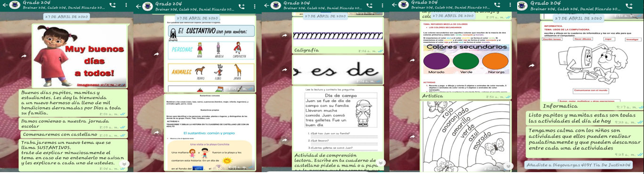Select message 'Buenos días papitos, mamitas y estudiantes'

tap(73, 103)
